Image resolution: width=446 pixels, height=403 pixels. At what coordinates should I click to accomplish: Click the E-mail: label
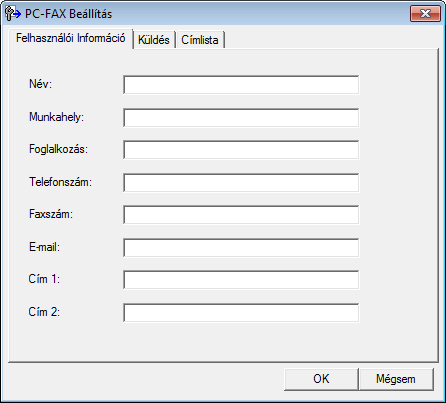[44, 247]
